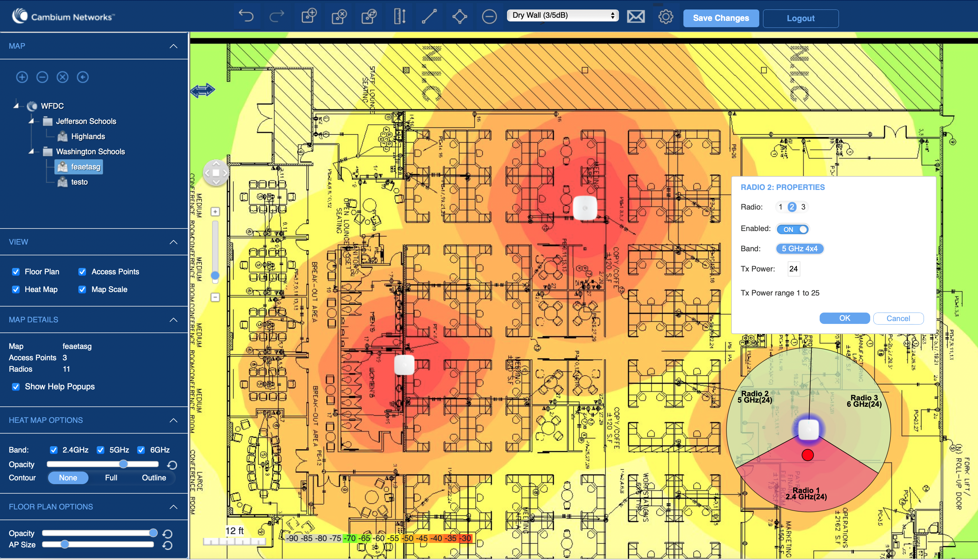Uncheck the Access Points checkbox
The image size is (978, 560).
click(82, 272)
